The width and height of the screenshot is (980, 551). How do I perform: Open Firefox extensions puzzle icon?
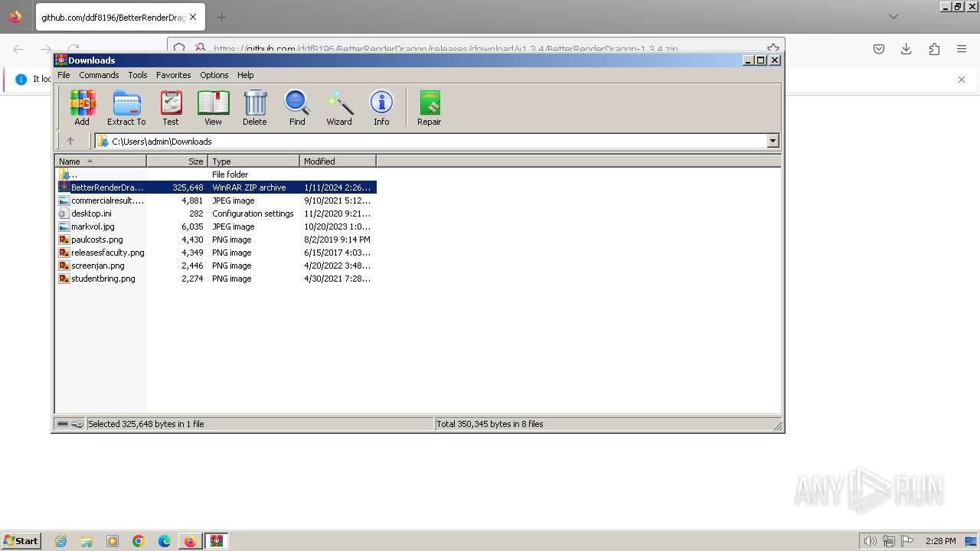(934, 49)
